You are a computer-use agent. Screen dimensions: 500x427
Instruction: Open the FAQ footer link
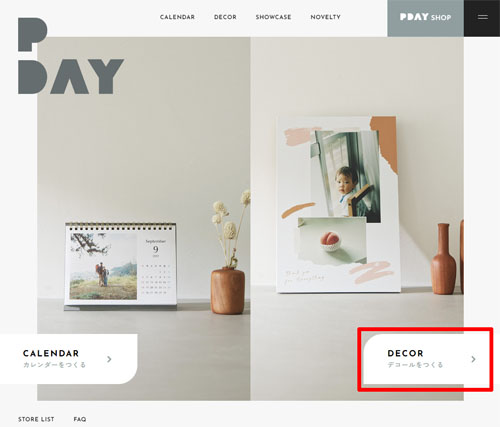(80, 419)
